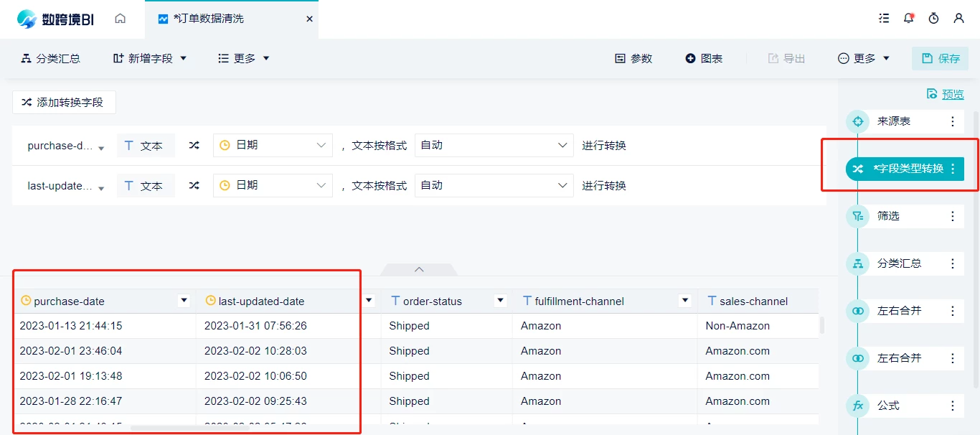980x435 pixels.
Task: Open order-status column header dropdown
Action: pos(500,301)
